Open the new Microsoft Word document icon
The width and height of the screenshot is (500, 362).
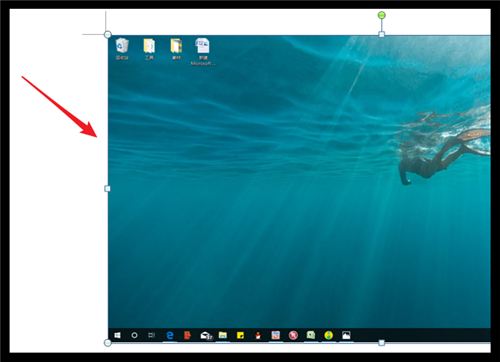pos(203,51)
